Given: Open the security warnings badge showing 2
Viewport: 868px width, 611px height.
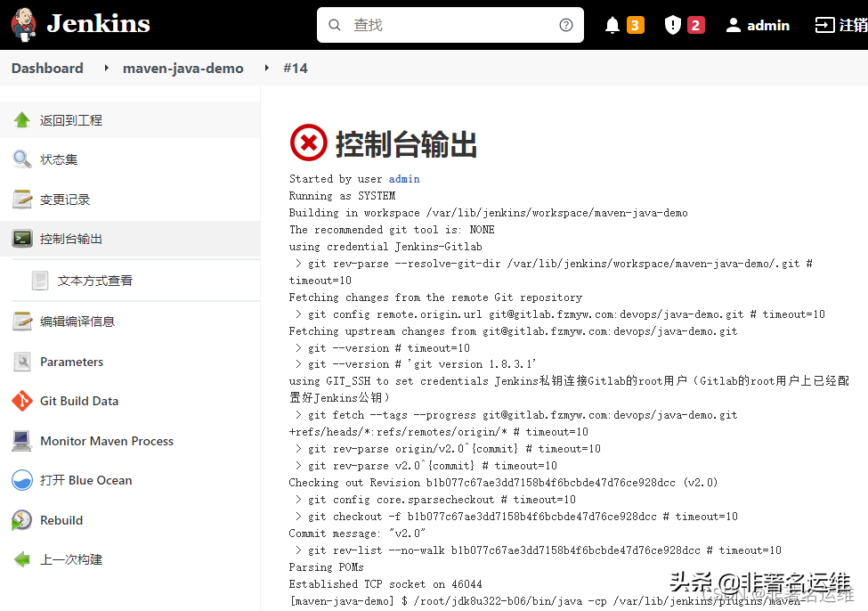Looking at the screenshot, I should click(683, 24).
